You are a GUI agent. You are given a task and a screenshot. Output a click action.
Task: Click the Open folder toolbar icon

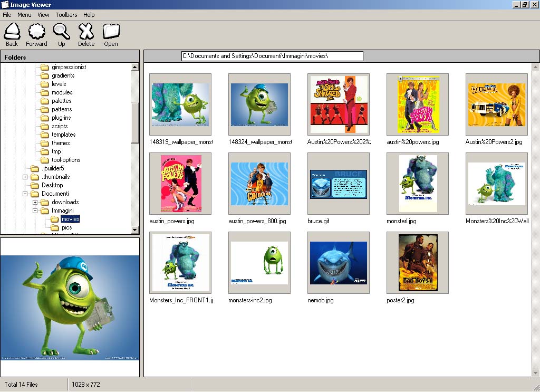[x=111, y=33]
